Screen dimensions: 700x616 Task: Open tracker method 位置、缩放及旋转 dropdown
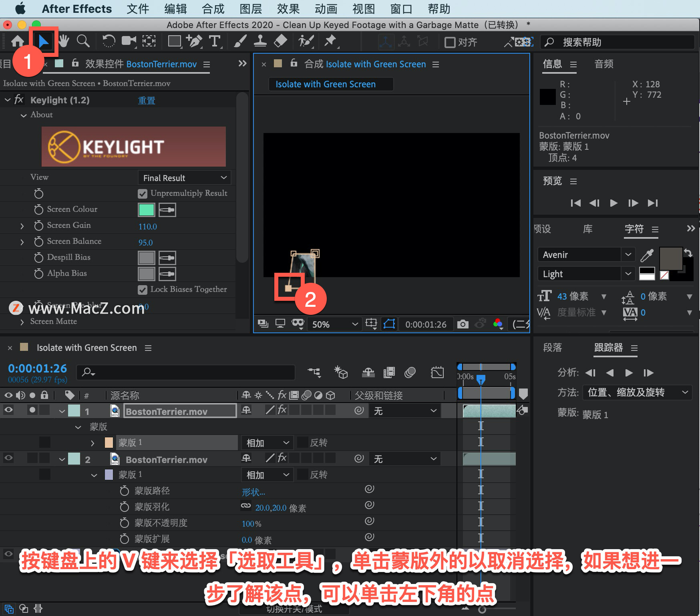637,392
